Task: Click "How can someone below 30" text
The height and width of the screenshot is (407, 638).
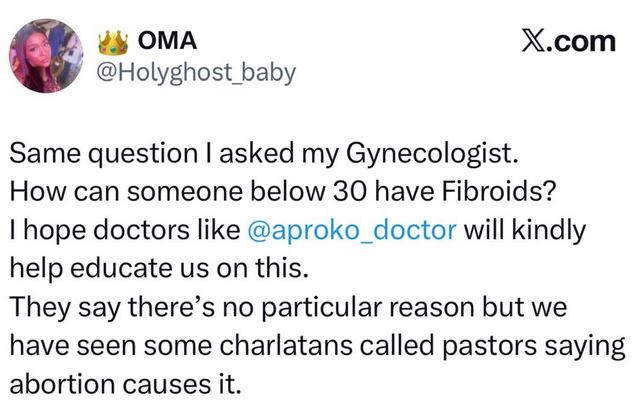Action: [x=173, y=191]
